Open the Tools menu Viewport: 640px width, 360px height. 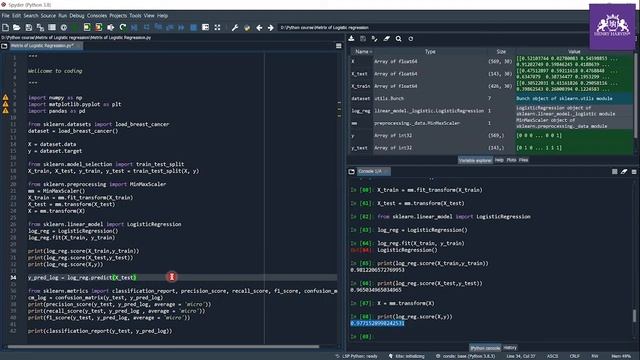[x=135, y=16]
